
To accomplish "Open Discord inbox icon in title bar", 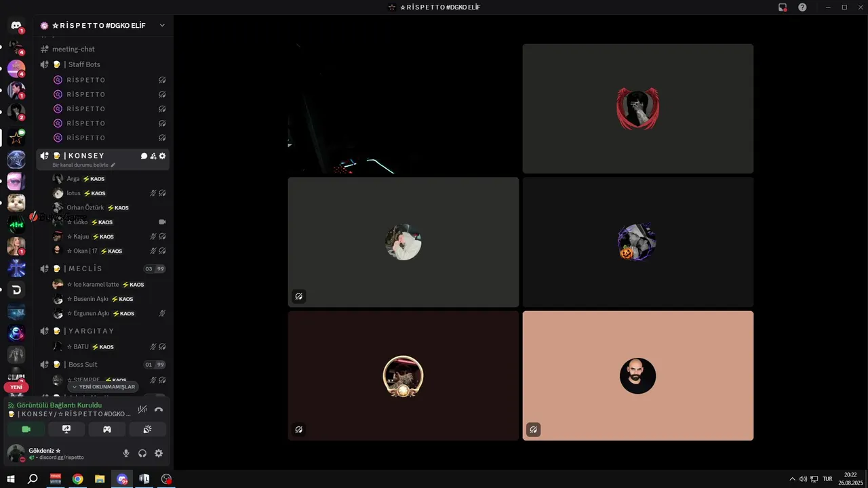I will (x=783, y=7).
